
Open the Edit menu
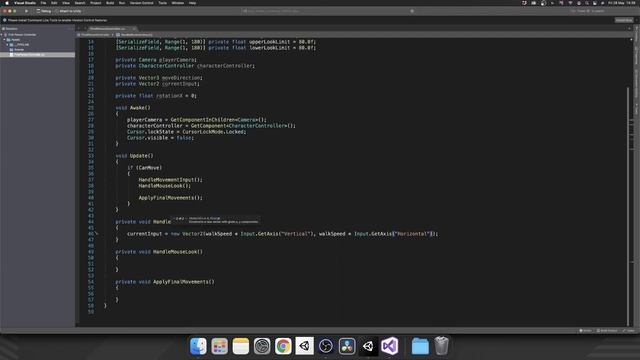click(x=54, y=3)
